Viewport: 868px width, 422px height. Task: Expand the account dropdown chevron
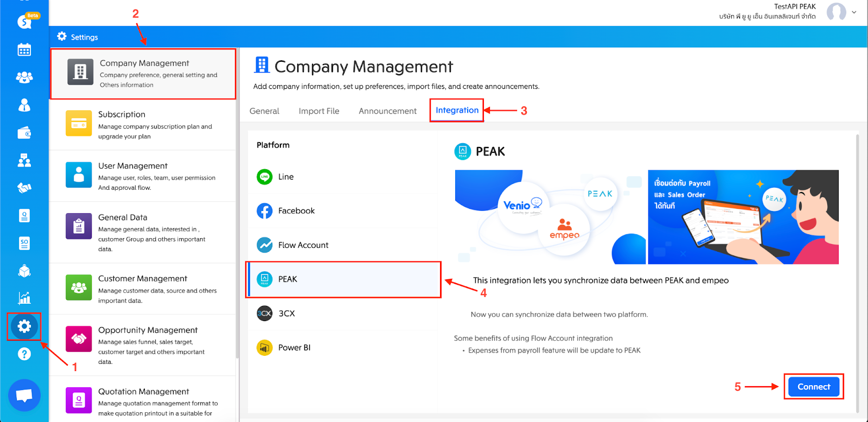tap(854, 12)
